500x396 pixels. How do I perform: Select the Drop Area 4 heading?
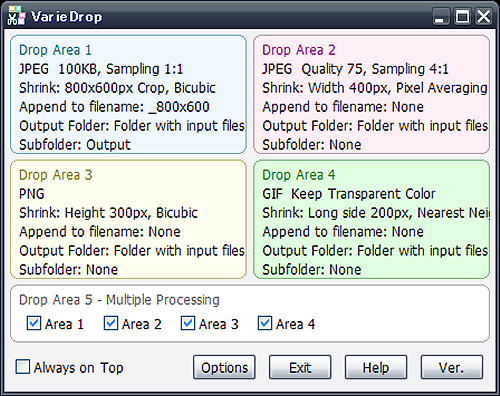pyautogui.click(x=299, y=175)
